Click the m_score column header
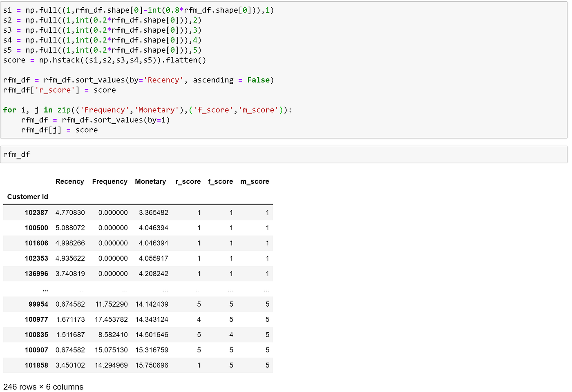 (255, 181)
